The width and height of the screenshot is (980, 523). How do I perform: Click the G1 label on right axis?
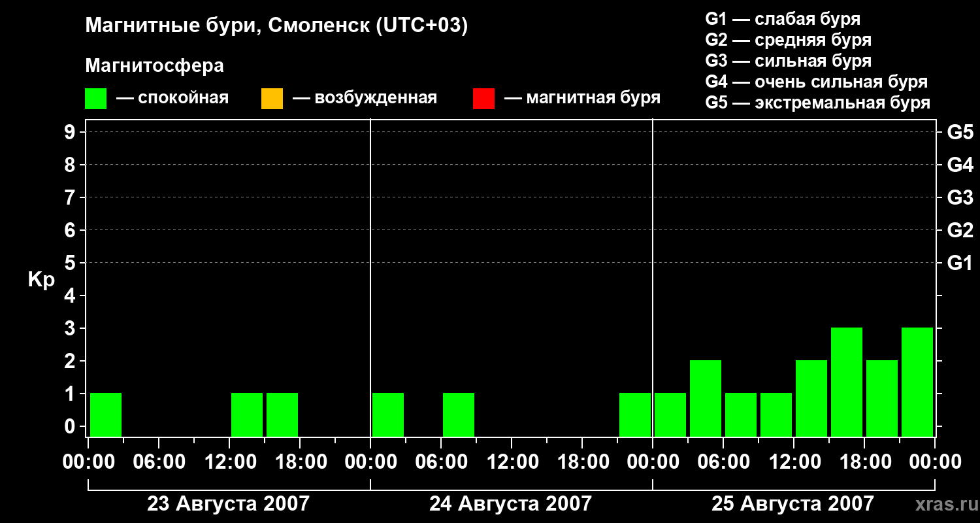click(x=960, y=263)
